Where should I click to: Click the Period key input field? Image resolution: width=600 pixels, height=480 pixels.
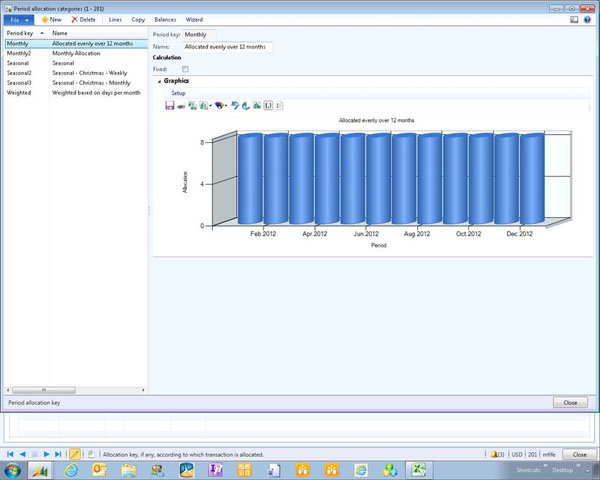tap(199, 35)
